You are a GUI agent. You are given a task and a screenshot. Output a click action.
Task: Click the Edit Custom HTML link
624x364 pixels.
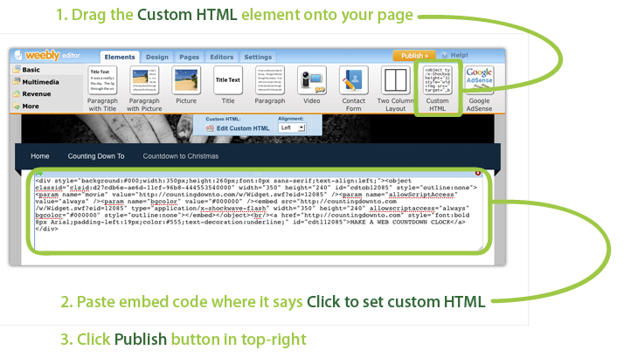pos(243,128)
